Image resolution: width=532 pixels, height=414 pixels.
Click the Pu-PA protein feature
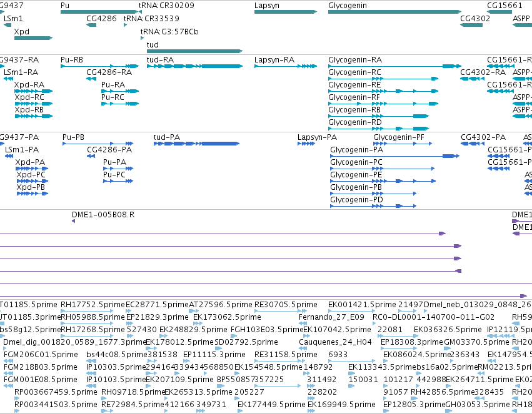tap(118, 169)
